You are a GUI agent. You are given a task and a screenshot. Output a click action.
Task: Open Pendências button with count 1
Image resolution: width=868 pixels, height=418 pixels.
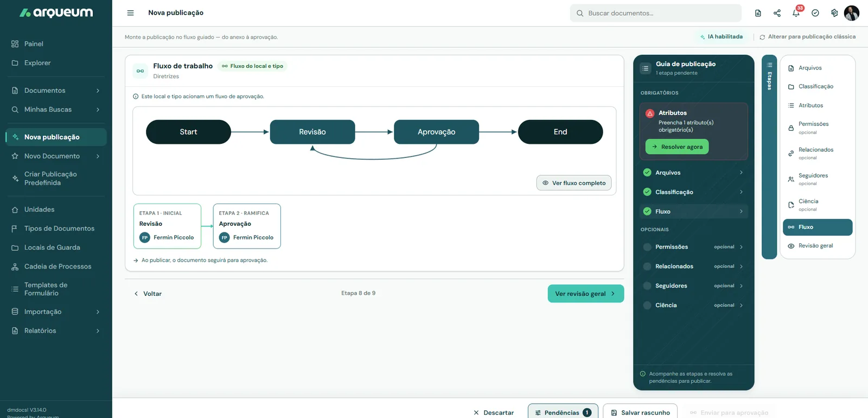tap(563, 412)
